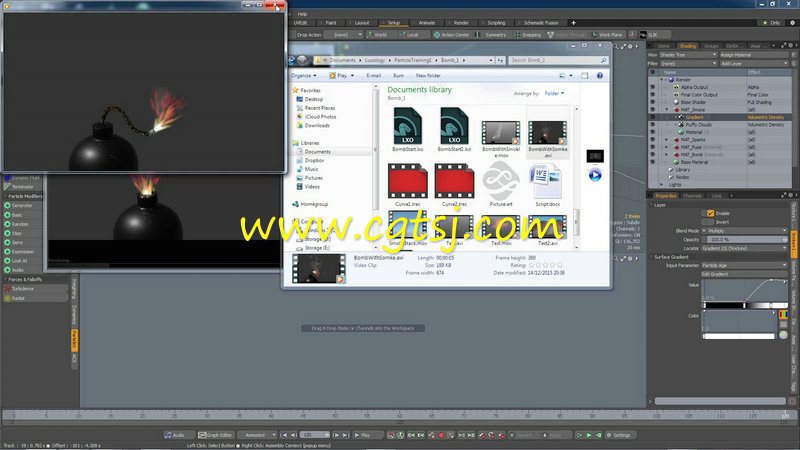Image resolution: width=800 pixels, height=450 pixels.
Task: Click Expression particle modifier
Action: [23, 252]
